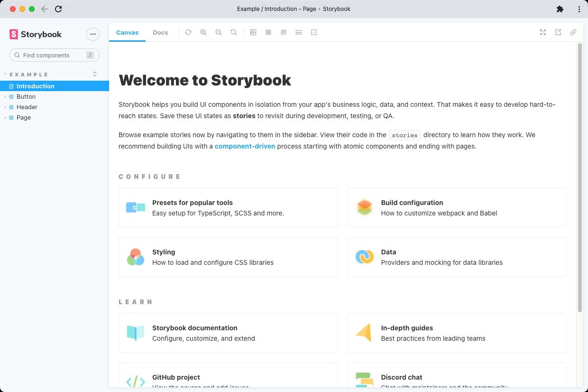Select the Introduction story

click(x=35, y=86)
